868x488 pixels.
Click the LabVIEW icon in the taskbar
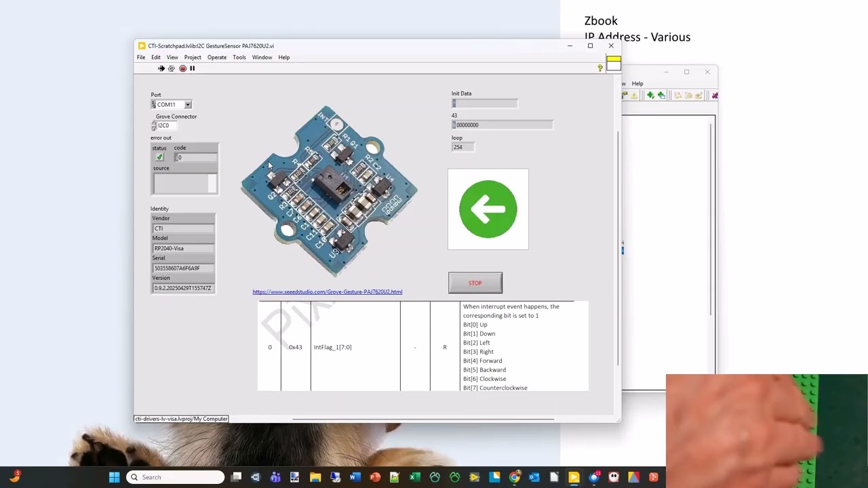point(574,477)
